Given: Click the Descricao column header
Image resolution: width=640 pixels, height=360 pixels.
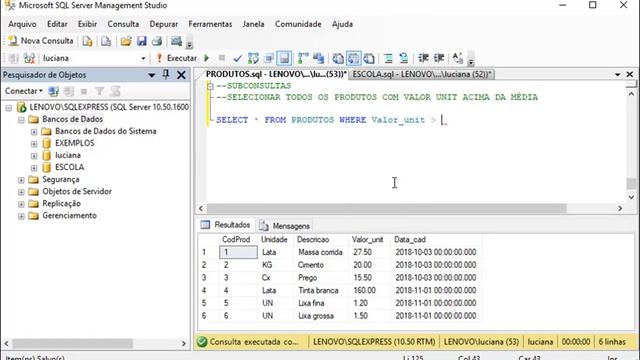Looking at the screenshot, I should (x=321, y=240).
